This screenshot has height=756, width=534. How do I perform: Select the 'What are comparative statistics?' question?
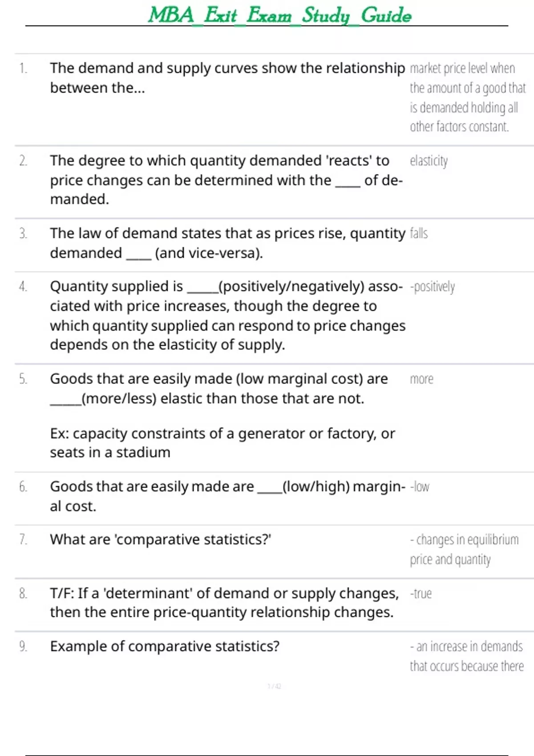[x=161, y=539]
